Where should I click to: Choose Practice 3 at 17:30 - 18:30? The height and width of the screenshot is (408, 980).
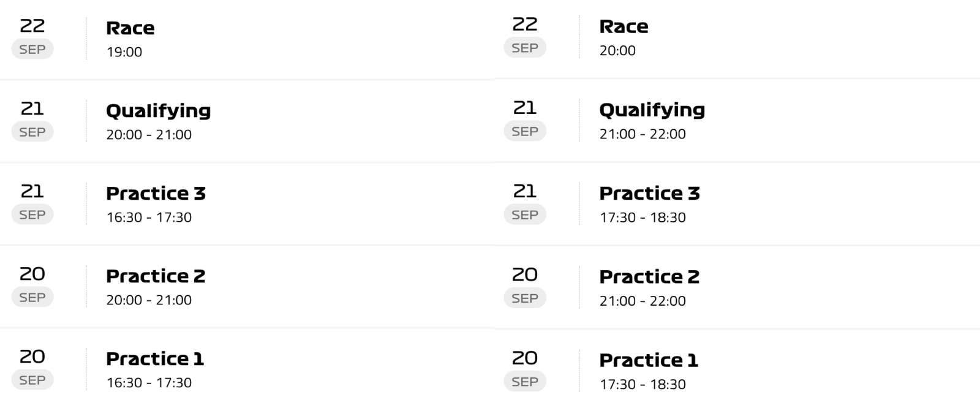[737, 204]
